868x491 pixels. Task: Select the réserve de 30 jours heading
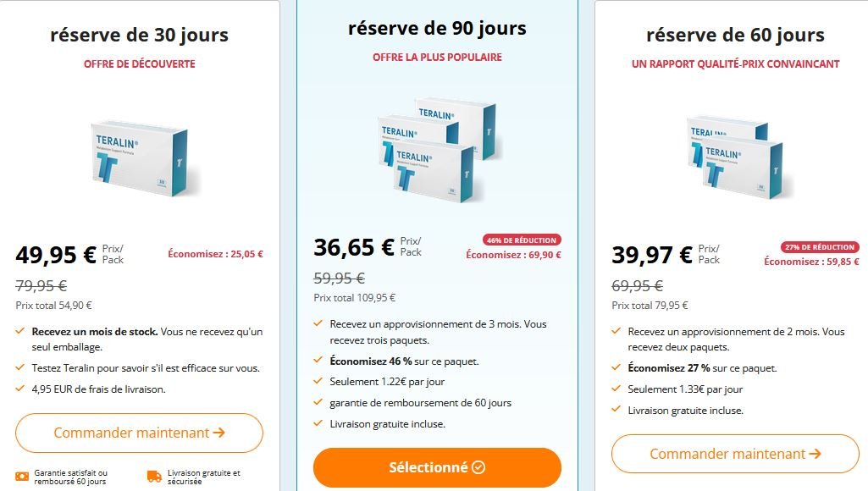click(x=139, y=35)
